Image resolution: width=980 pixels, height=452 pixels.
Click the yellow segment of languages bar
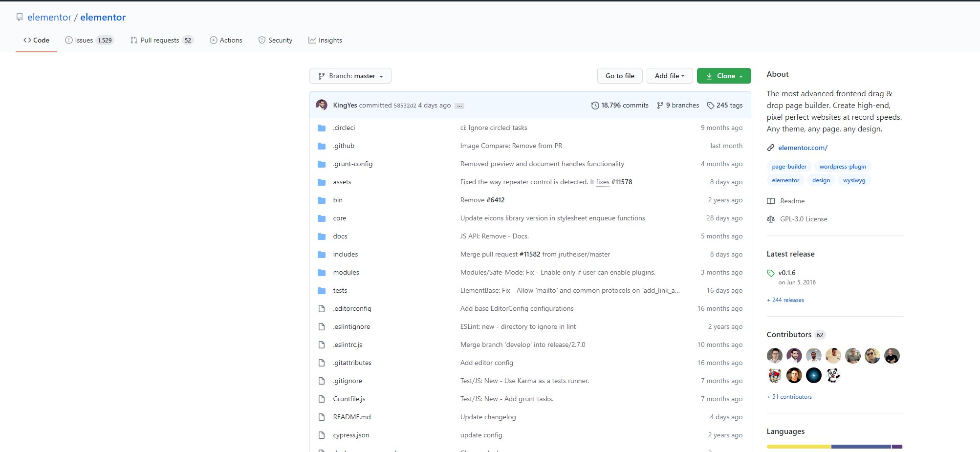[x=799, y=447]
